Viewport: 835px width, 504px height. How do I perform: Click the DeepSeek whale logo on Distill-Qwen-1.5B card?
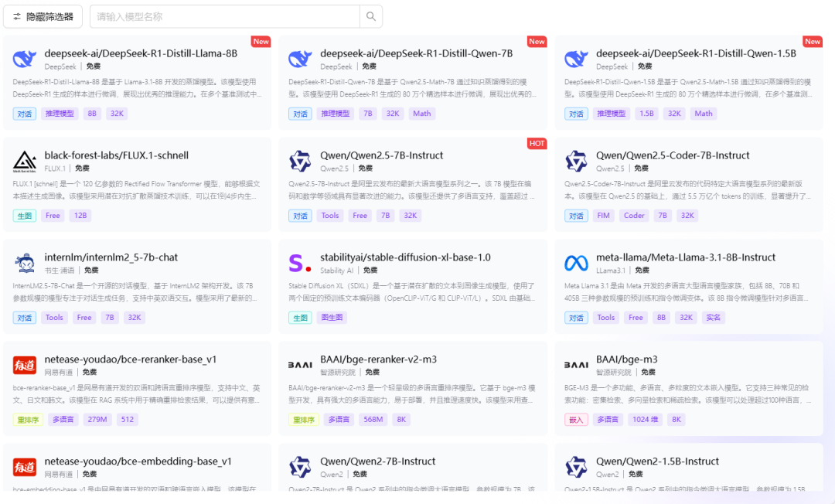[x=576, y=59]
